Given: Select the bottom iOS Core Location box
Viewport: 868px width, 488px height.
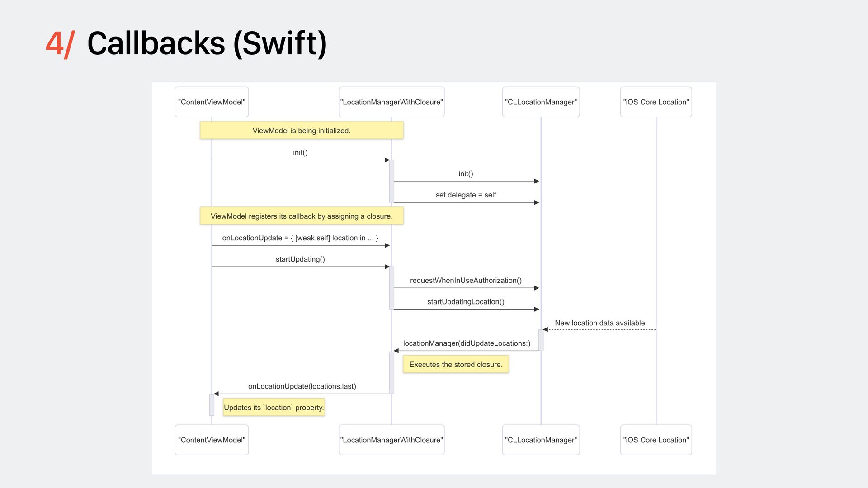Looking at the screenshot, I should pyautogui.click(x=656, y=440).
